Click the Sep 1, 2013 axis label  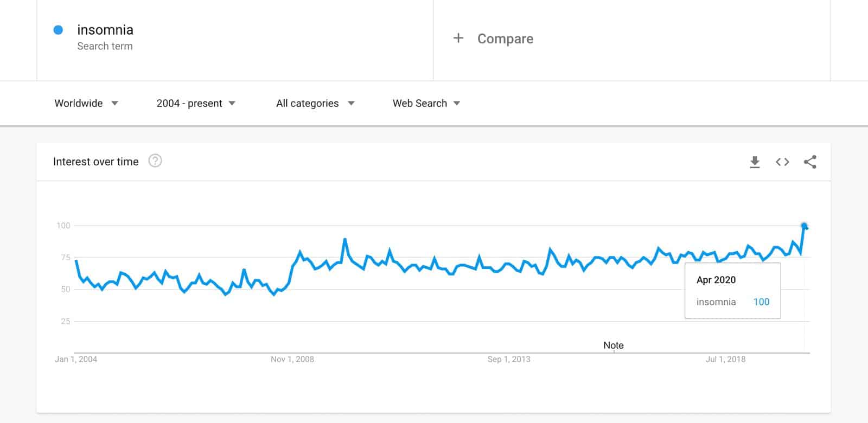[x=509, y=359]
